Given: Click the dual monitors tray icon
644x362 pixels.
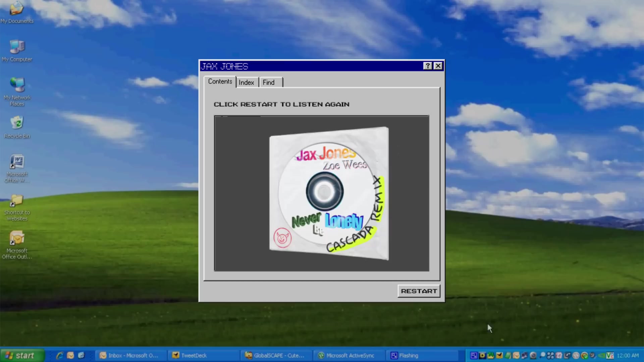Looking at the screenshot, I should [525, 355].
